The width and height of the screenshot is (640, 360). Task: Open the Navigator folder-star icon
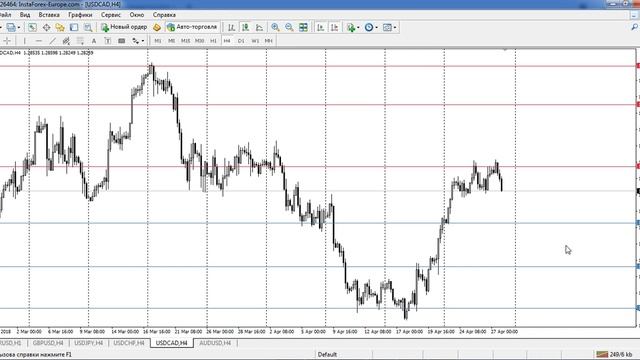(x=60, y=27)
